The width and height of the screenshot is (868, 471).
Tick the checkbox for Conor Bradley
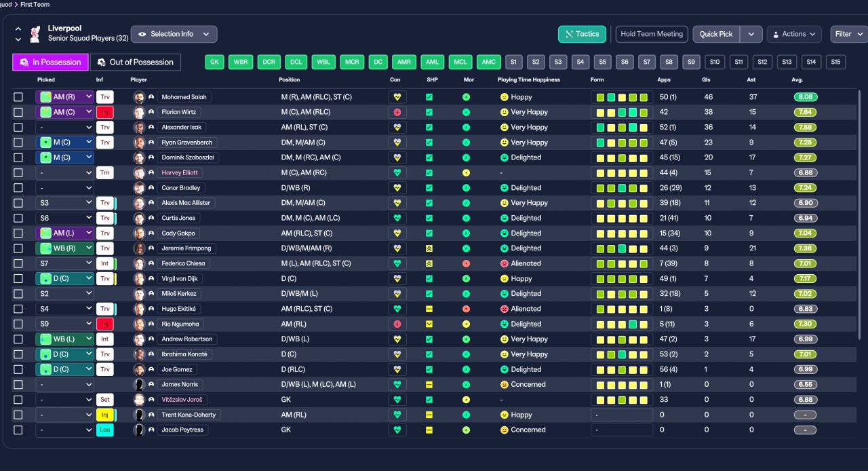[18, 188]
